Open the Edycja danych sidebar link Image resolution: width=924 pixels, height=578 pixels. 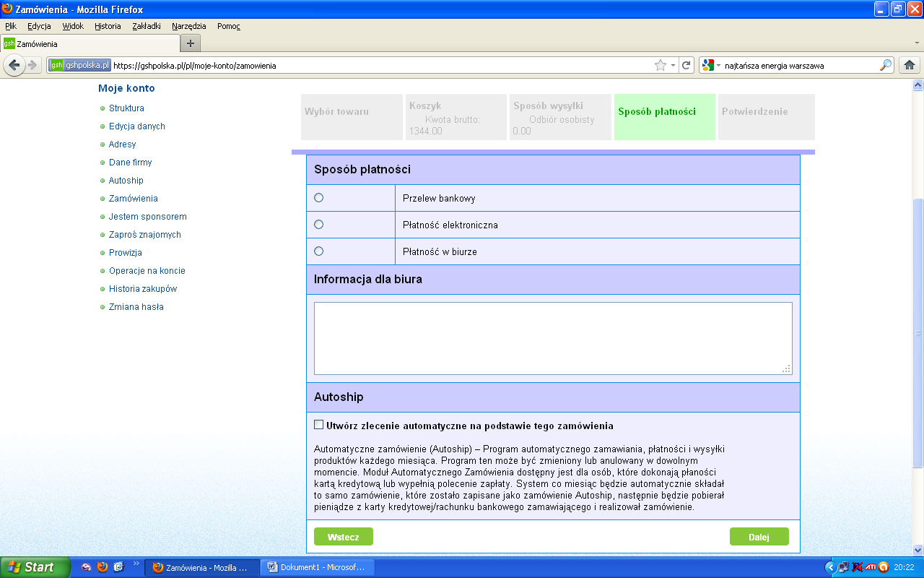[137, 126]
